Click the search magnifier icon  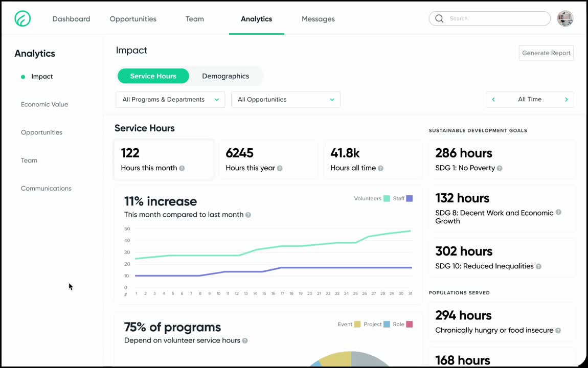click(x=439, y=18)
